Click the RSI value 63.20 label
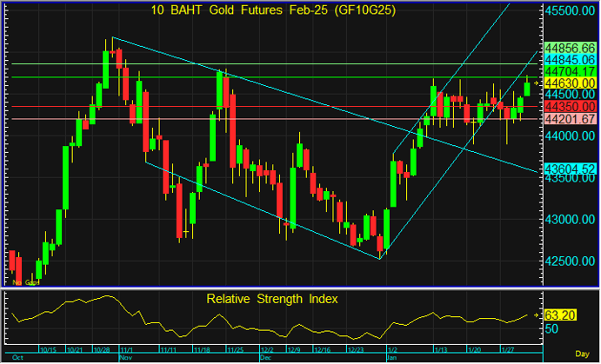The height and width of the screenshot is (364, 601). point(559,316)
